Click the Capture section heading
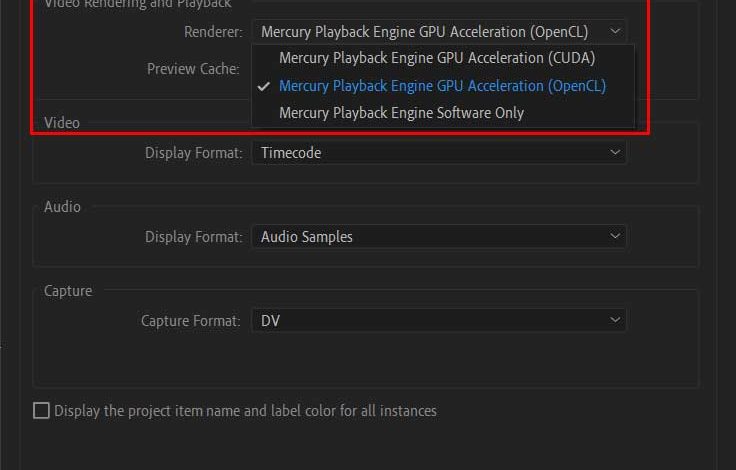Screen dimensions: 736x470 68,291
